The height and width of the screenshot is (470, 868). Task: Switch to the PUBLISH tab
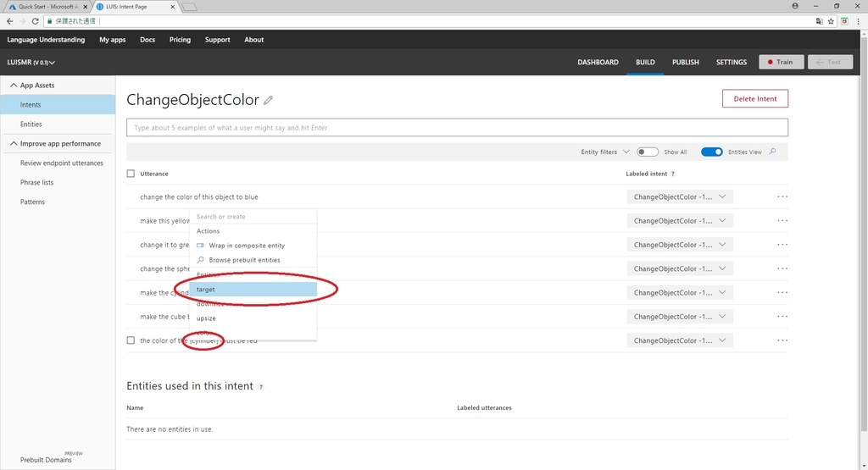(x=685, y=63)
